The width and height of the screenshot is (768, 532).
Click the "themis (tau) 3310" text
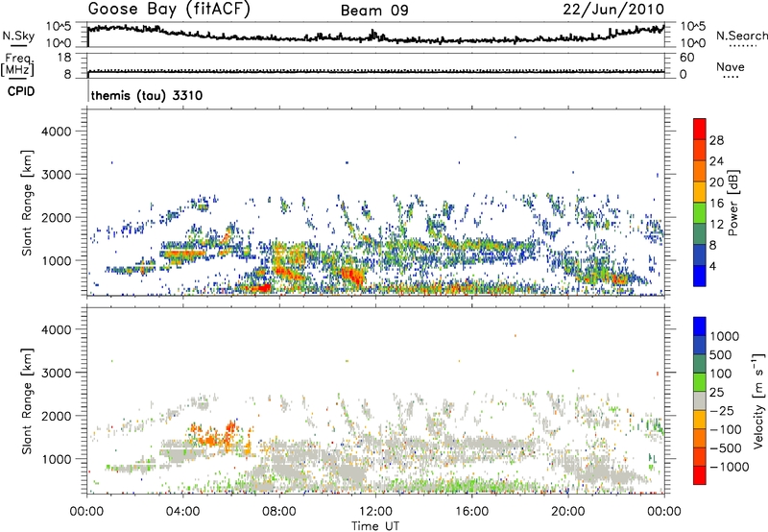pyautogui.click(x=147, y=95)
